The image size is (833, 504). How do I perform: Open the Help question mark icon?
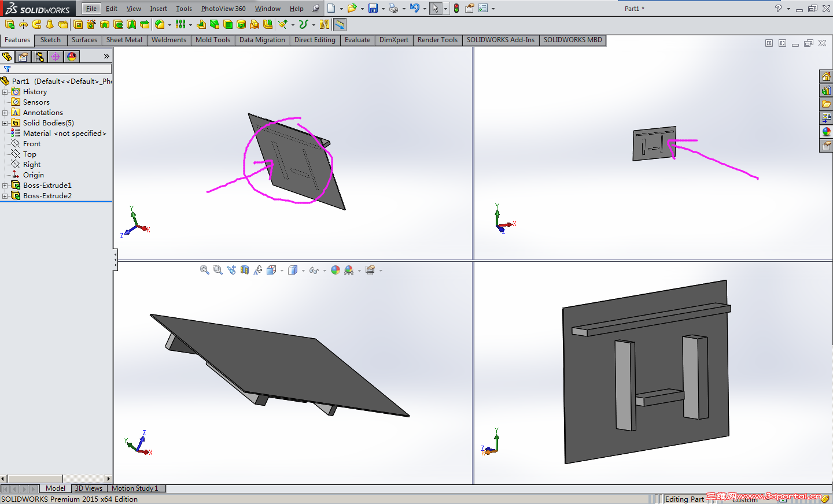pos(778,8)
